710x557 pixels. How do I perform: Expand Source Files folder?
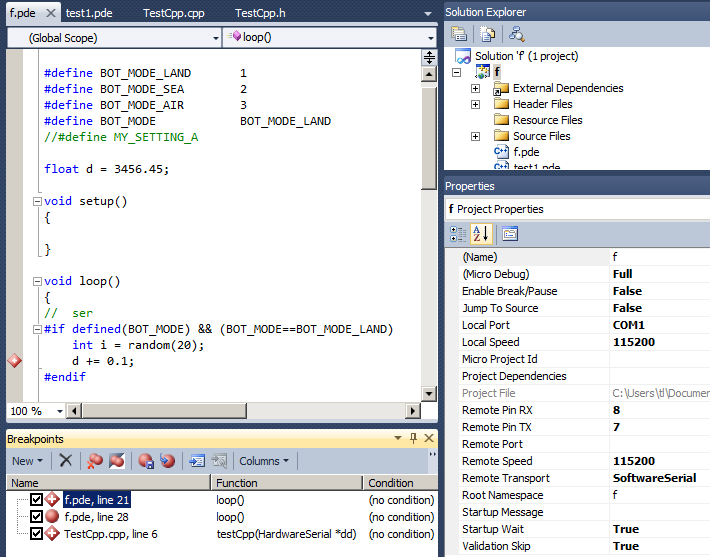475,136
